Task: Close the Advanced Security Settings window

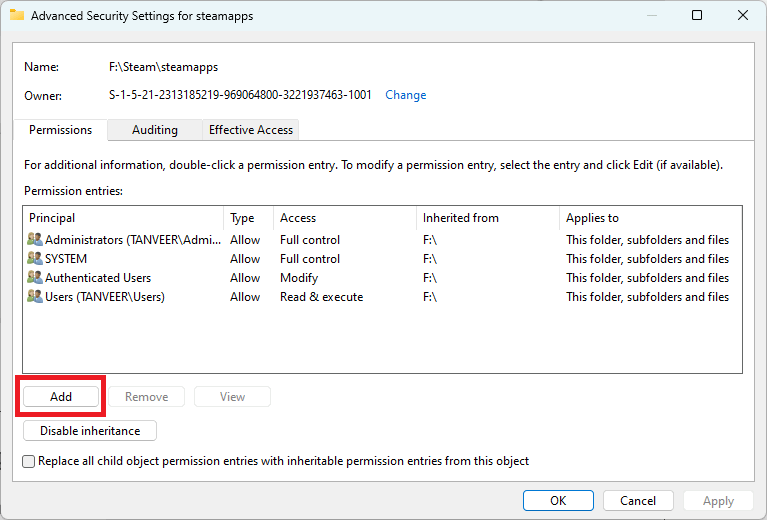Action: pyautogui.click(x=743, y=15)
